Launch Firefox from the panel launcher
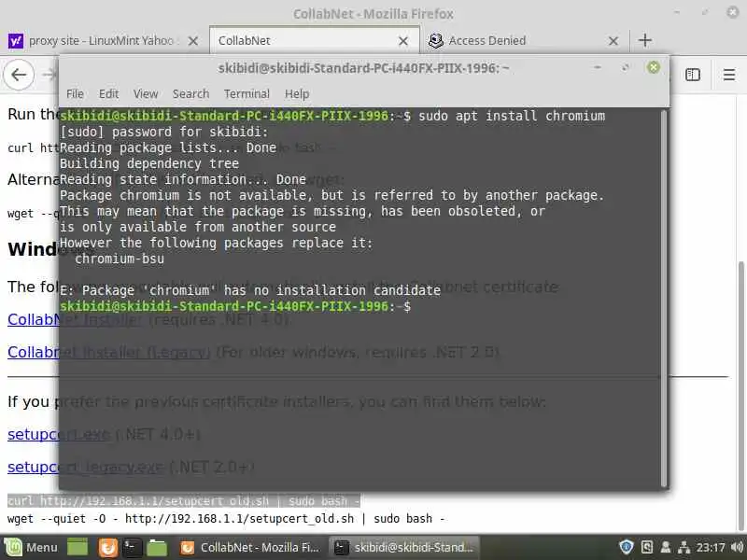Screen dimensions: 747x560 pyautogui.click(x=107, y=547)
